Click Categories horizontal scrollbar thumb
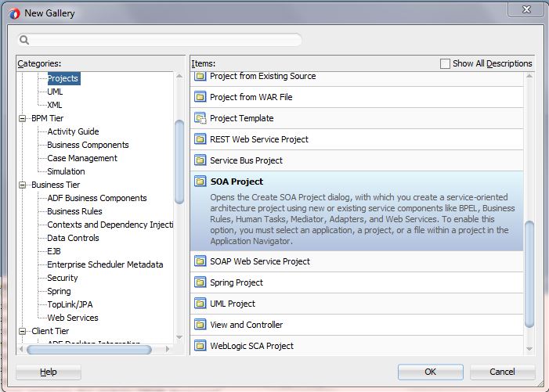The height and width of the screenshot is (392, 549). [x=89, y=349]
